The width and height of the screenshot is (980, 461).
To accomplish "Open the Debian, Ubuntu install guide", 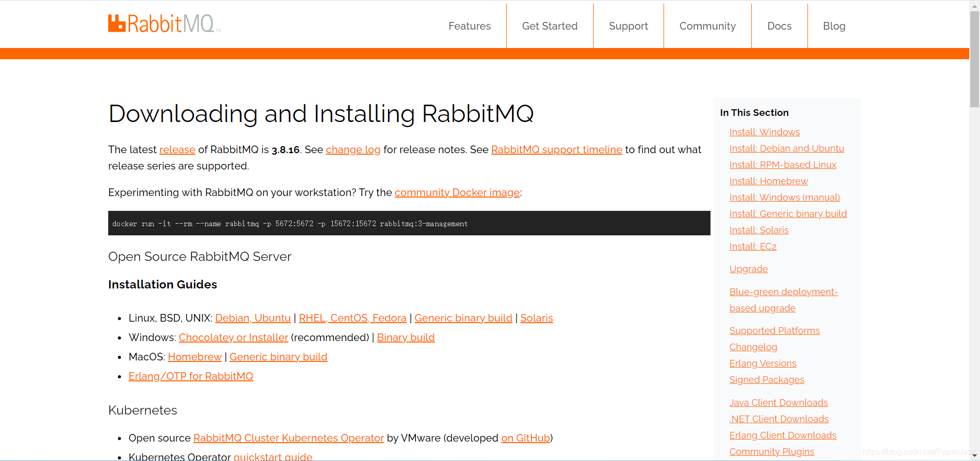I will [253, 318].
